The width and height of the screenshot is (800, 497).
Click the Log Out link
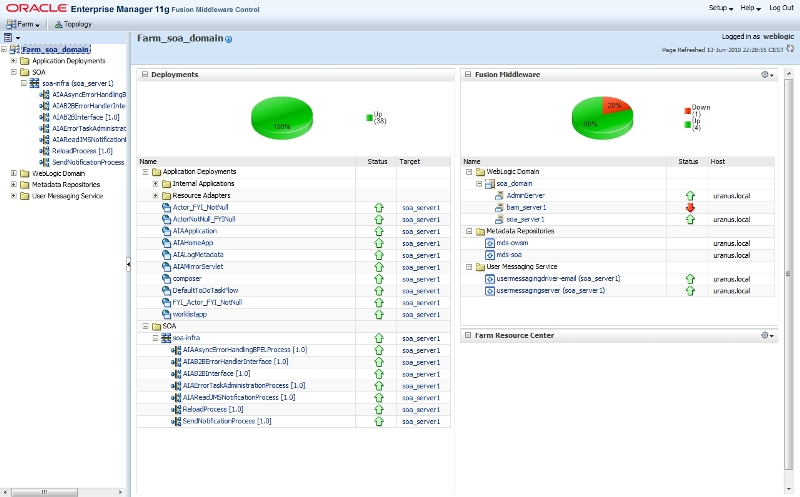click(781, 8)
